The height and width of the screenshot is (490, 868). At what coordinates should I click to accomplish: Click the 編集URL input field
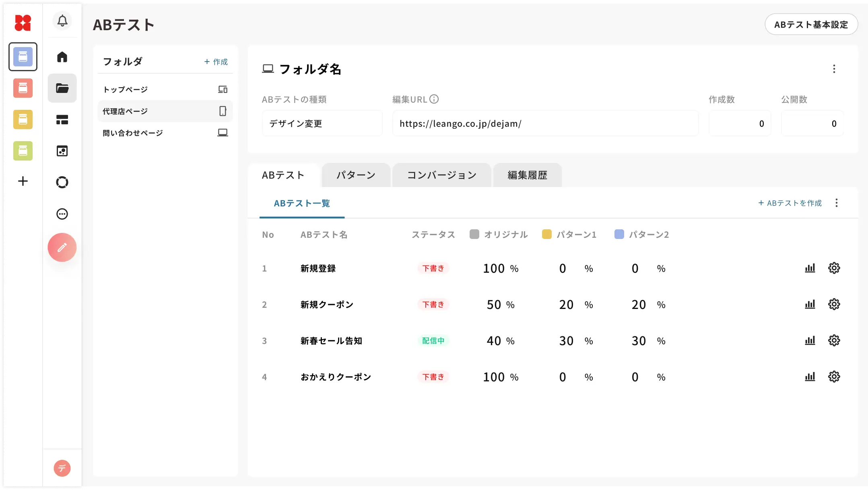click(545, 124)
